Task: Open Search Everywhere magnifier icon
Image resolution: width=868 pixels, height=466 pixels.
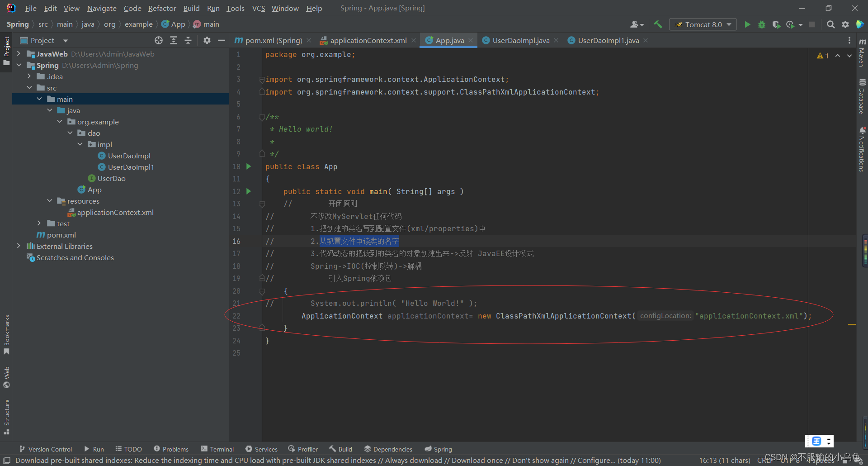Action: pyautogui.click(x=830, y=24)
